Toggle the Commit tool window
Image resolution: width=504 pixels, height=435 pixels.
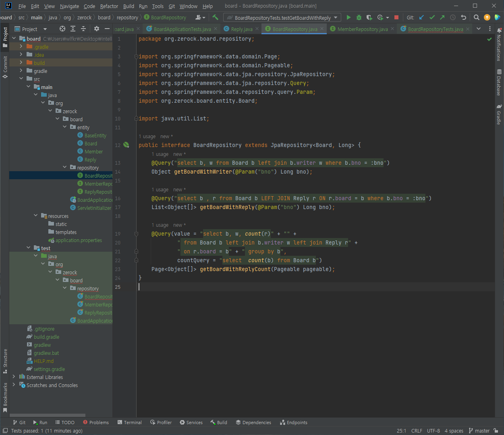5,67
